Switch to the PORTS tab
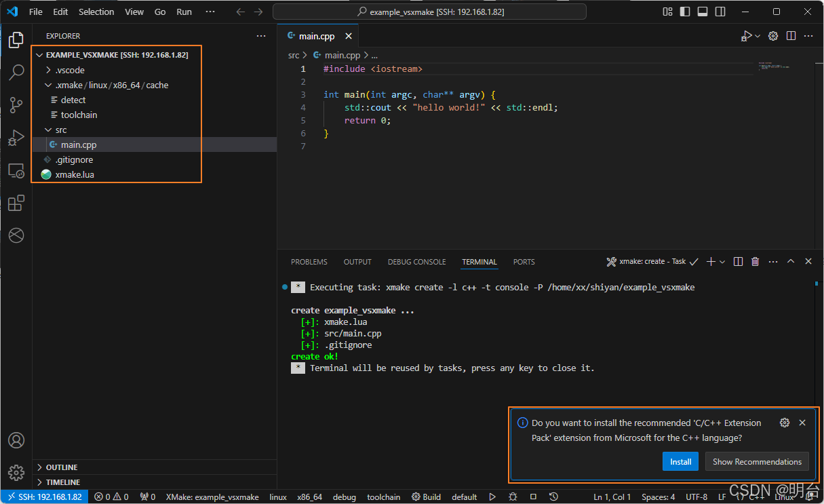 [524, 262]
